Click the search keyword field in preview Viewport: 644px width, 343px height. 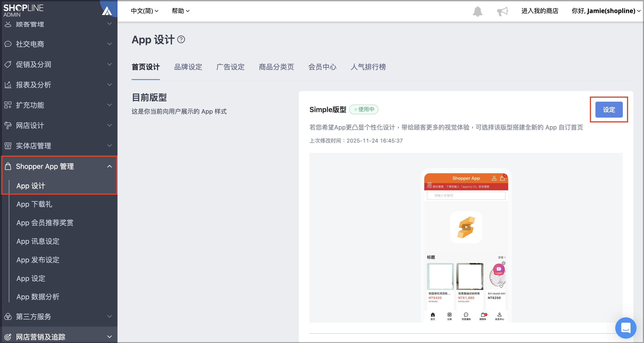tap(466, 195)
